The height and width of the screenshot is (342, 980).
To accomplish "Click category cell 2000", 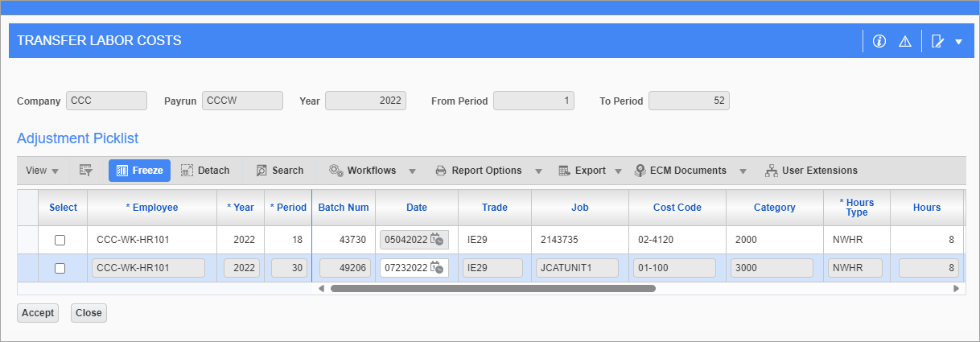I will [x=775, y=240].
